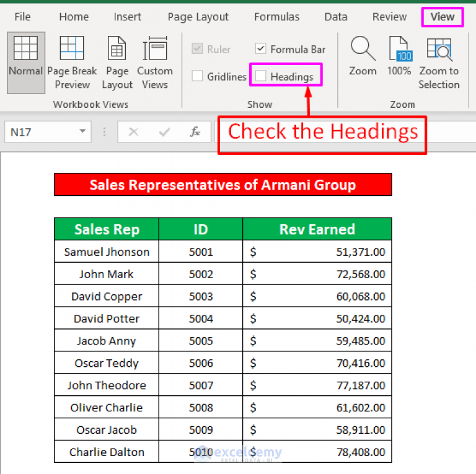This screenshot has height=474, width=476.
Task: Select ID cell 5006
Action: pos(201,362)
